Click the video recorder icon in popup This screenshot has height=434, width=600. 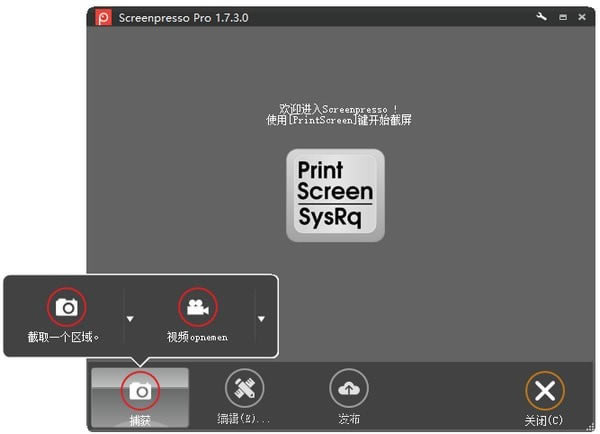(197, 308)
